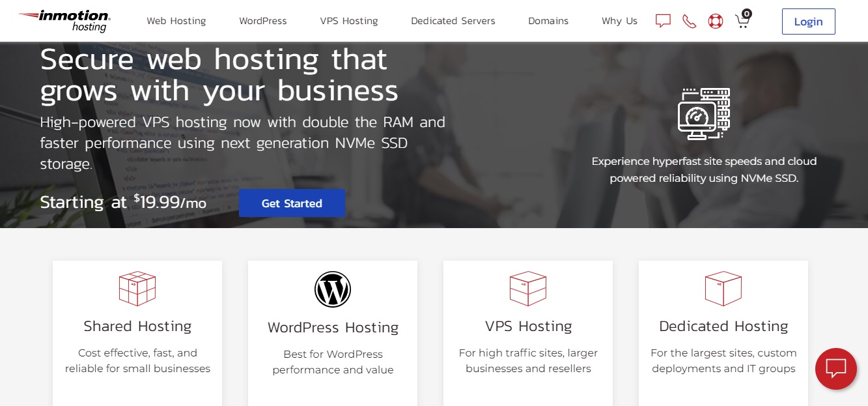Viewport: 868px width, 406px height.
Task: Open the lifebuoy support icon
Action: [x=716, y=21]
